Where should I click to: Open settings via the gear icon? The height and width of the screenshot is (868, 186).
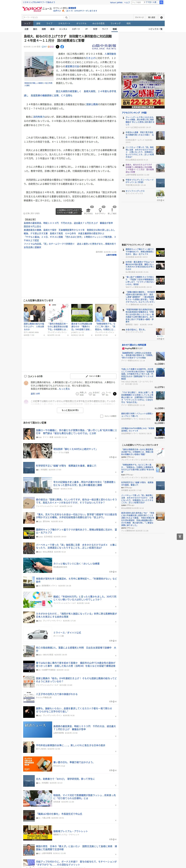pos(161,18)
